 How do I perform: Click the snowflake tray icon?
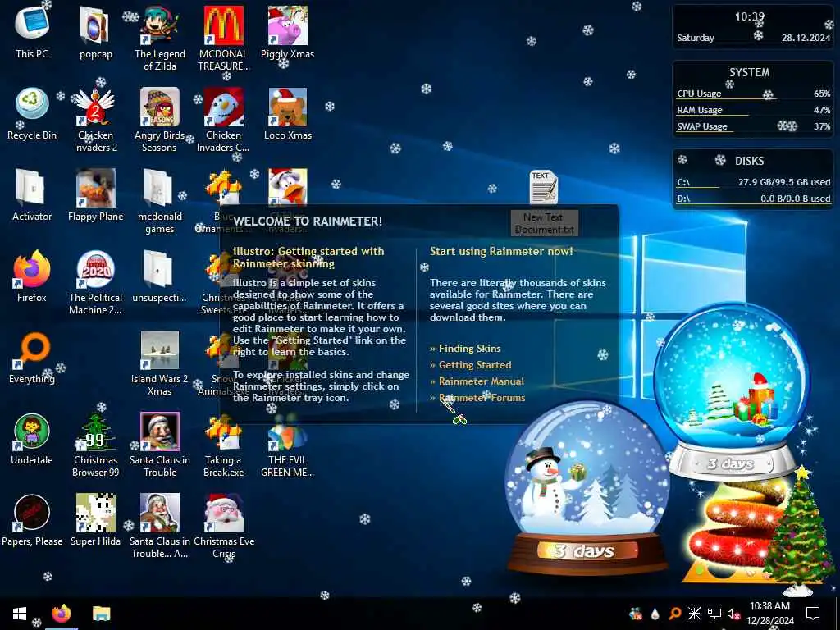tap(694, 614)
